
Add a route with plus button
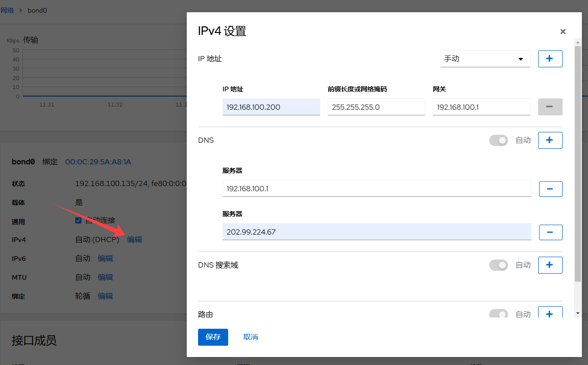[x=550, y=314]
